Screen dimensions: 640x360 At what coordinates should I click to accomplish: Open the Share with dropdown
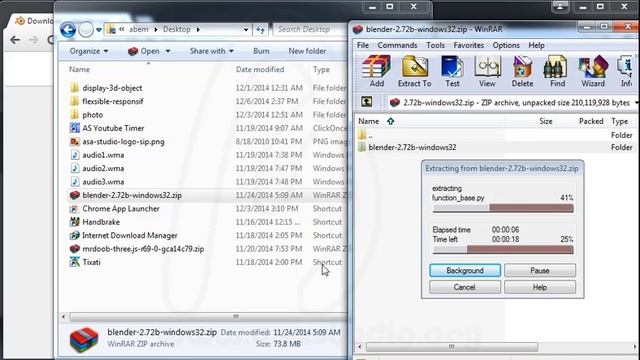coord(211,51)
